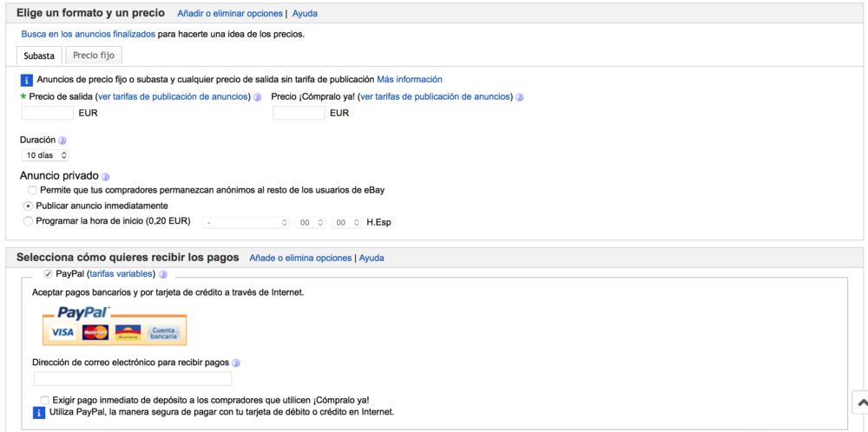This screenshot has width=868, height=432.
Task: Click the Más información link
Action: coord(409,79)
